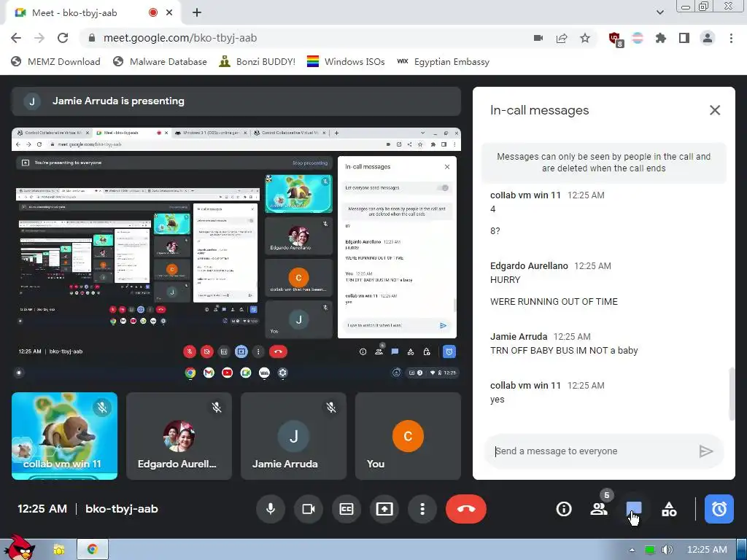Open the uBlock Origin extension icon

tap(615, 39)
